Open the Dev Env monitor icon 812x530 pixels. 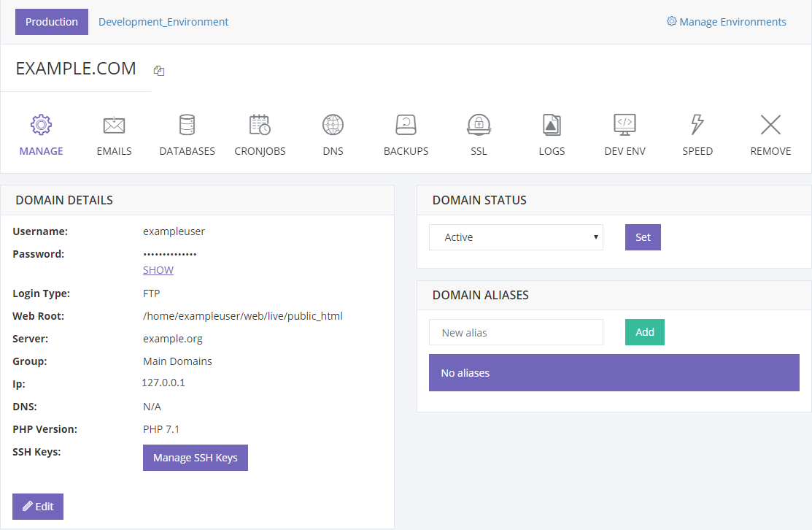[625, 126]
